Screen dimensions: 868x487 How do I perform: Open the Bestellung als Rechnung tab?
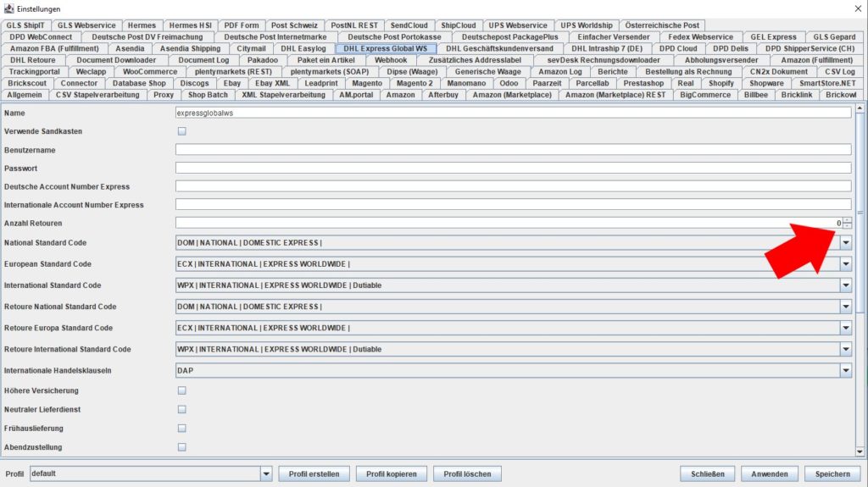(x=688, y=72)
